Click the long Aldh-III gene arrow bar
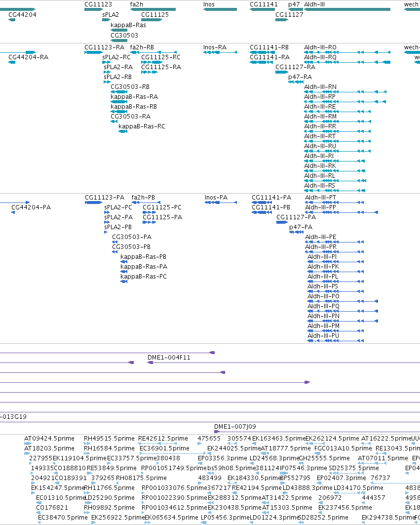 click(347, 9)
